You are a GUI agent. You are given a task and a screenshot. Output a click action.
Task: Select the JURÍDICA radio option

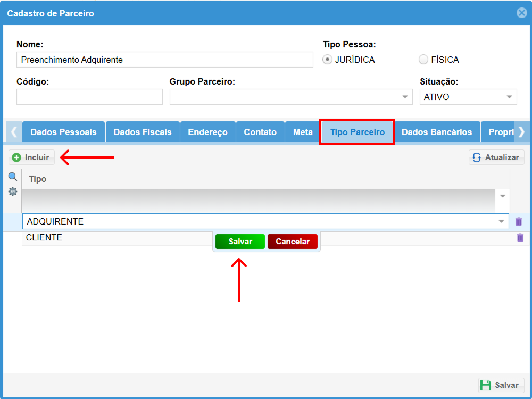pos(328,60)
